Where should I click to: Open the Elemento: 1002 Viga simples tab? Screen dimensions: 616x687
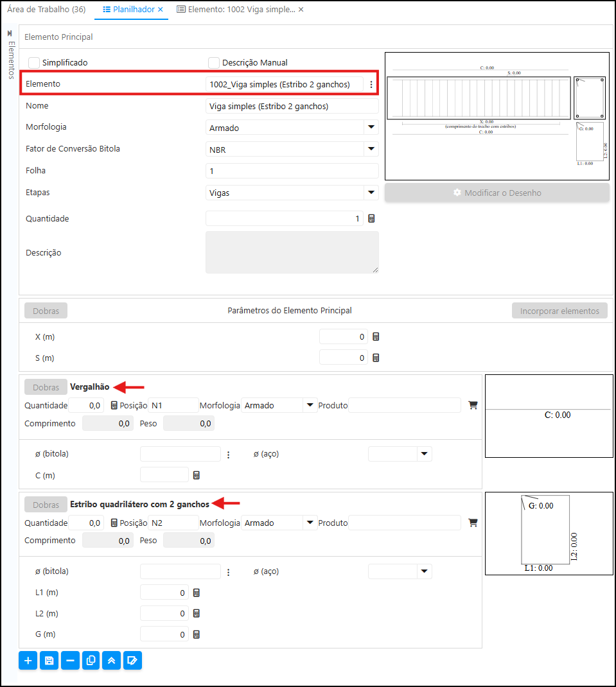point(235,10)
